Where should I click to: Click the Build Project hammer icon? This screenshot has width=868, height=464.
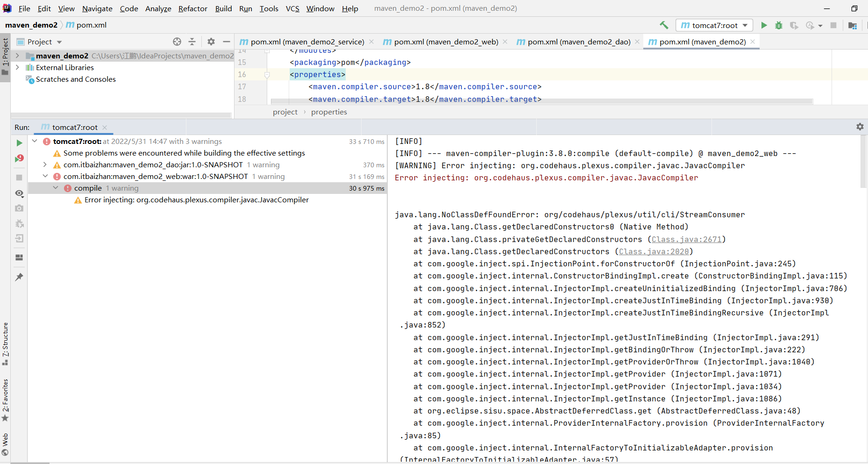[x=664, y=25]
